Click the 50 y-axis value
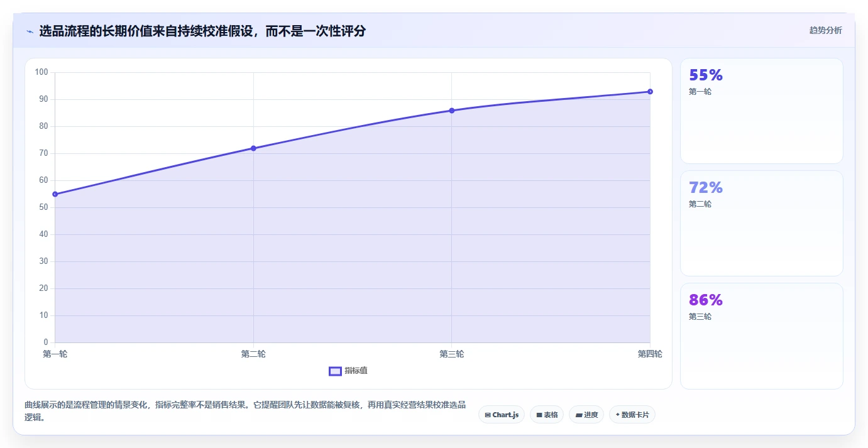This screenshot has height=448, width=868. pyautogui.click(x=43, y=207)
